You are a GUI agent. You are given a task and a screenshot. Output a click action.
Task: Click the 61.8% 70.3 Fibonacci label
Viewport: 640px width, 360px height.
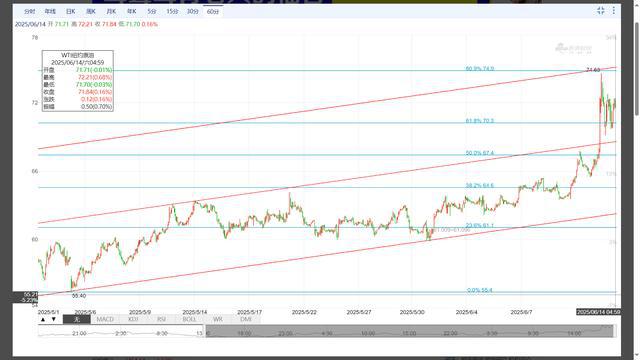tap(480, 121)
